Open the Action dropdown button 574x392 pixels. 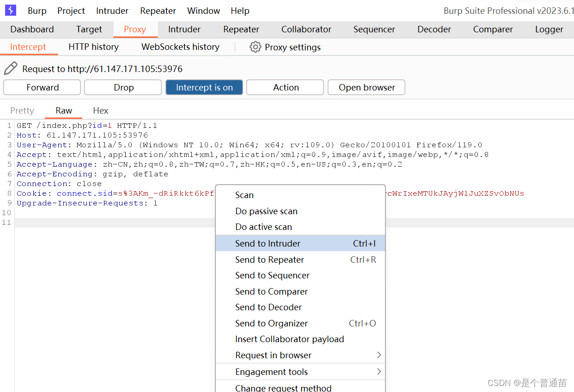pos(285,87)
